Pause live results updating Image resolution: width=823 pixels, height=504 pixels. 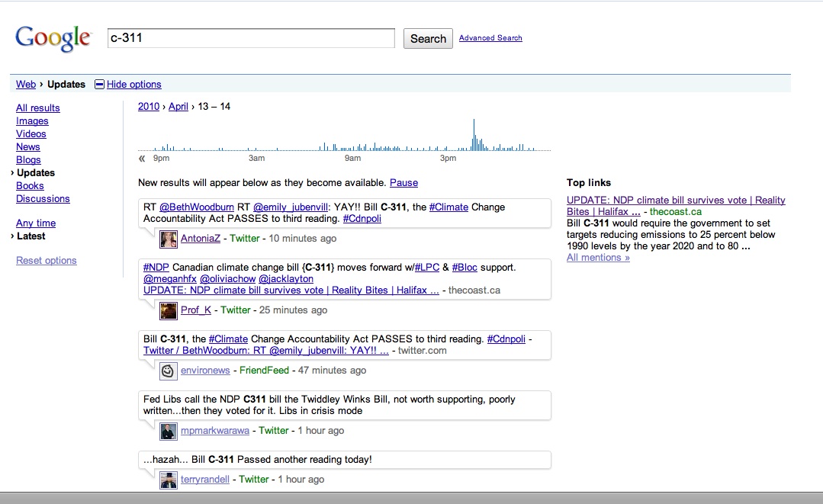click(x=403, y=183)
